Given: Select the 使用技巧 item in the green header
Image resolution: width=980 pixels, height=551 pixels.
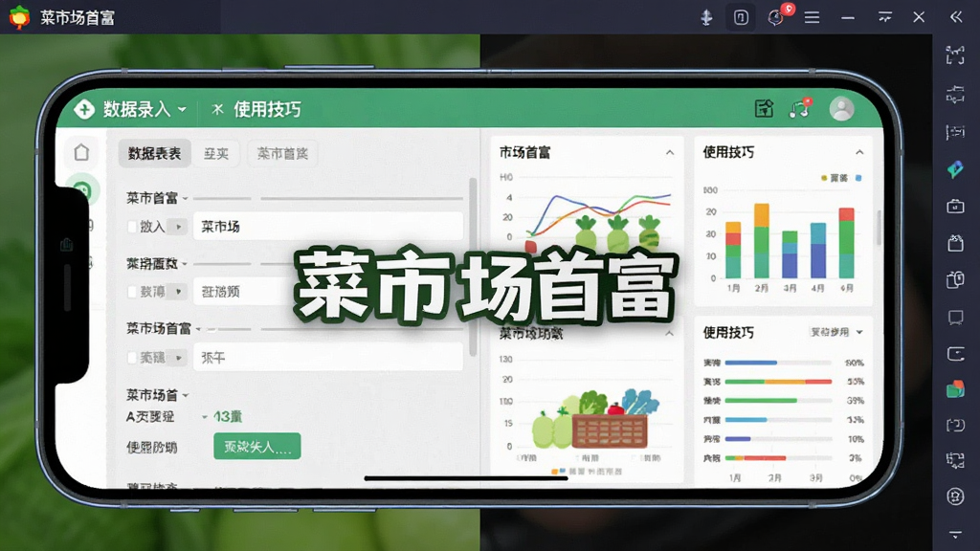Looking at the screenshot, I should (x=268, y=109).
